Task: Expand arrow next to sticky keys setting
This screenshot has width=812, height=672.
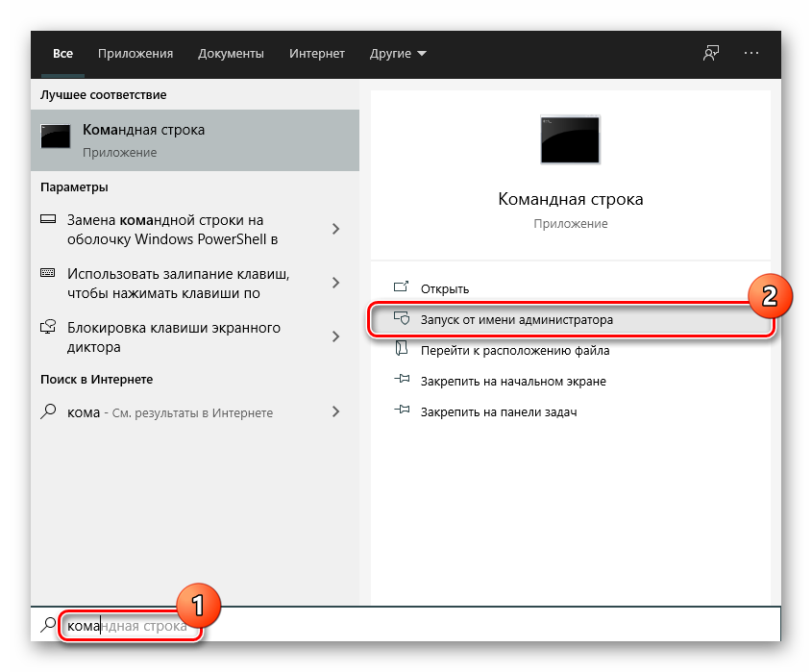Action: (x=335, y=283)
